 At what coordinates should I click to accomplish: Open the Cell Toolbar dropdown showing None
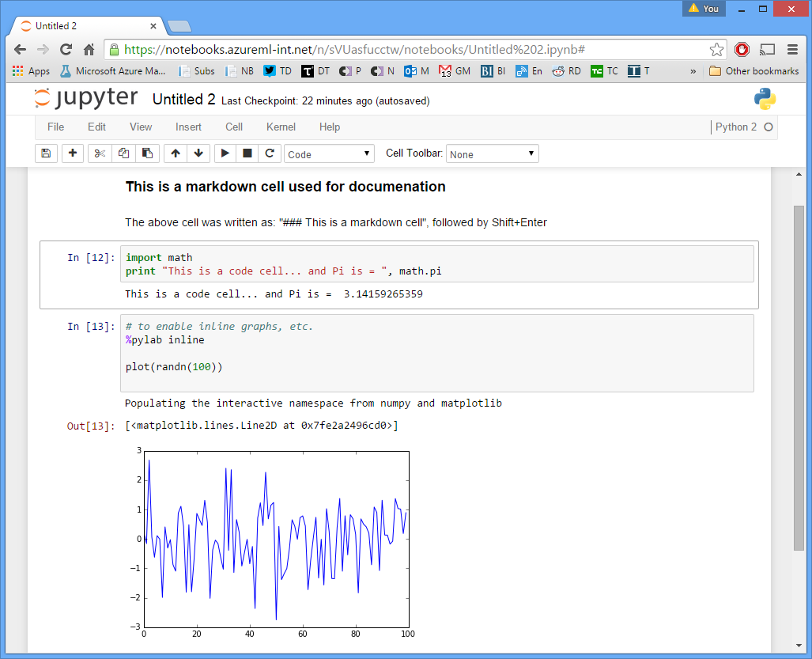(x=492, y=153)
